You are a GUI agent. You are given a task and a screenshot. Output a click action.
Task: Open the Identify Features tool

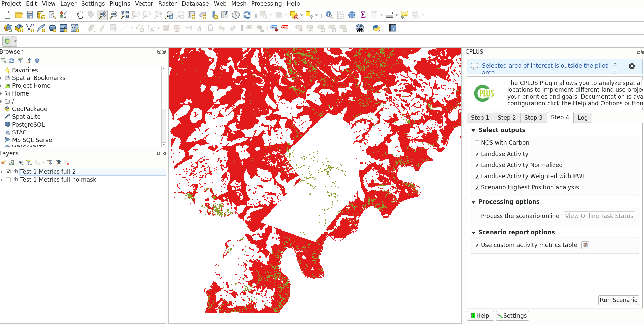click(329, 15)
